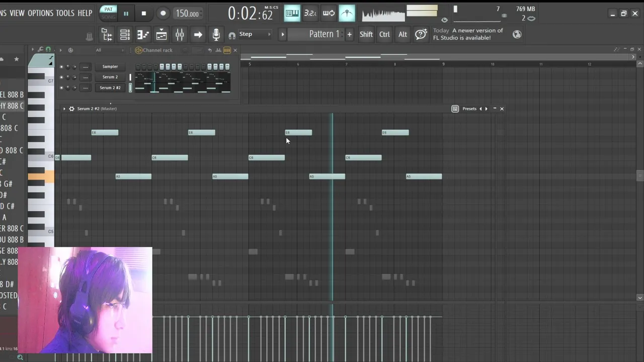This screenshot has height=362, width=644.
Task: Toggle the 3.2.1 countdown button
Action: tap(310, 13)
